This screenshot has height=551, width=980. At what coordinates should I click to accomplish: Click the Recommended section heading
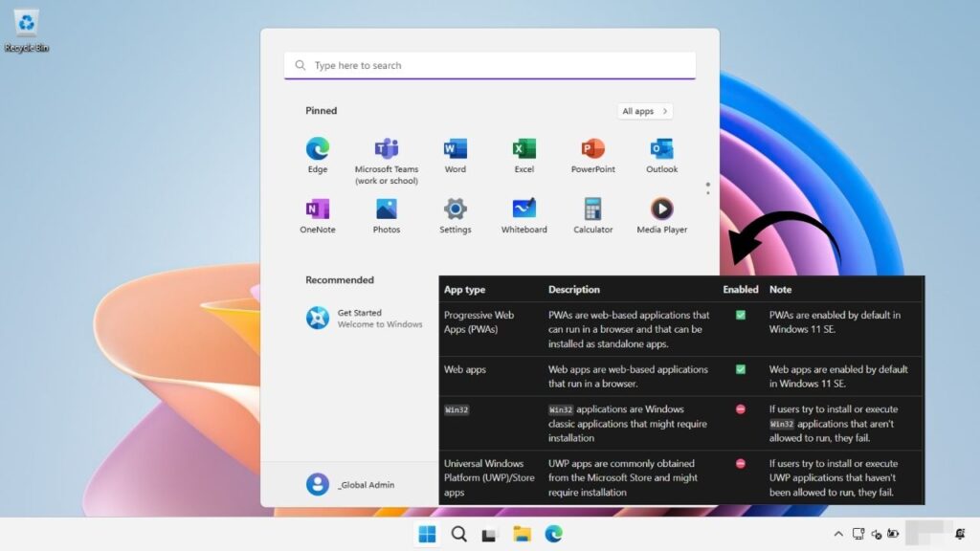point(340,280)
